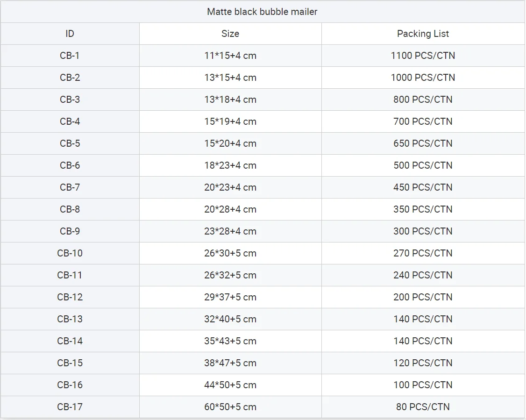This screenshot has width=526, height=420.
Task: Click the ID column header
Action: pos(70,34)
